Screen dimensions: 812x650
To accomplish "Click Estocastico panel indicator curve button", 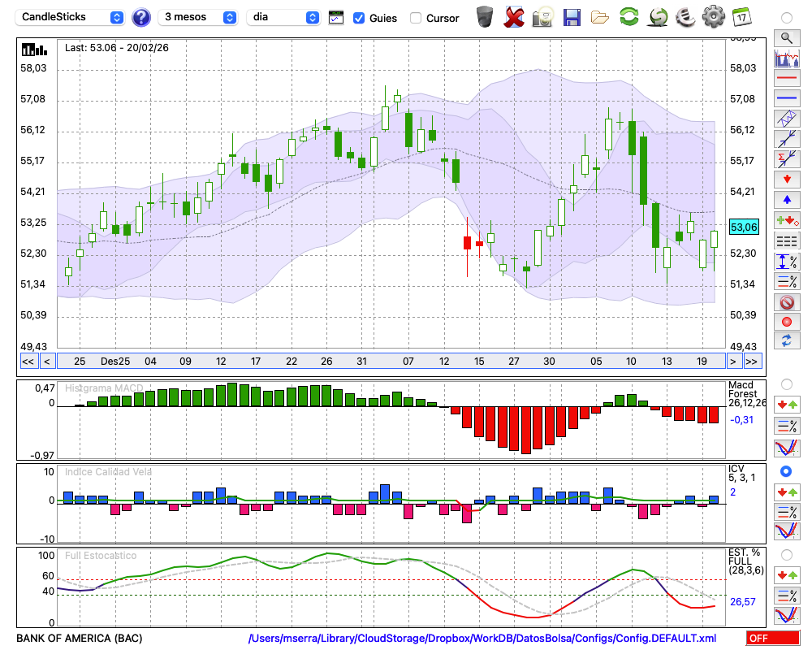I will click(787, 615).
